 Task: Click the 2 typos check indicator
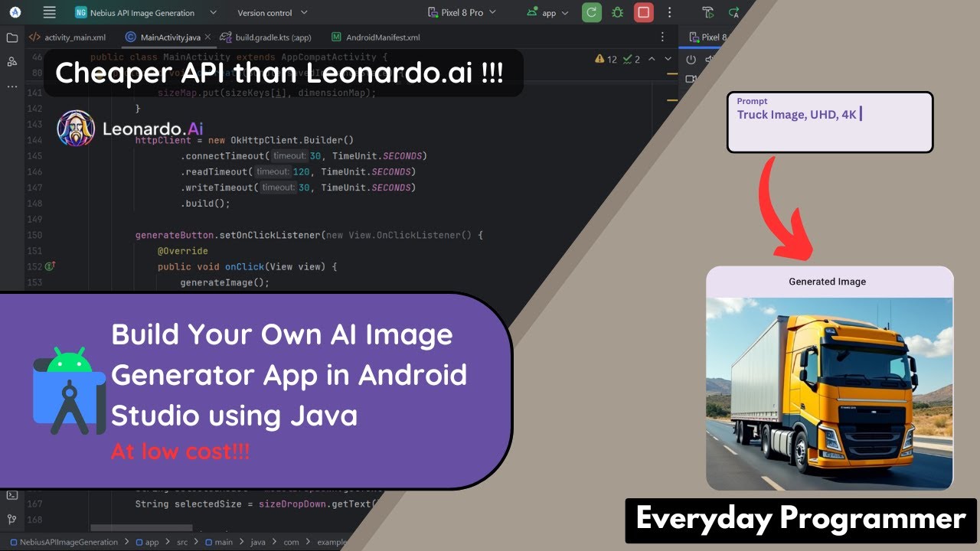point(632,59)
